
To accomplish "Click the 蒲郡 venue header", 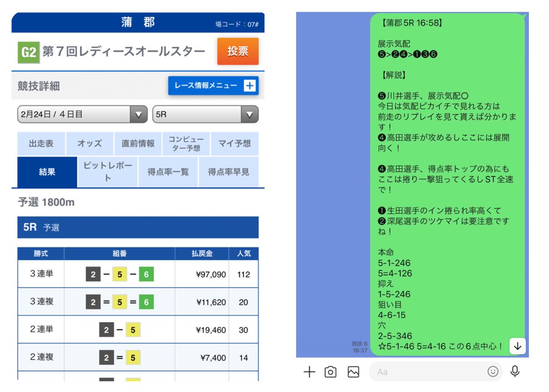I will click(x=138, y=22).
